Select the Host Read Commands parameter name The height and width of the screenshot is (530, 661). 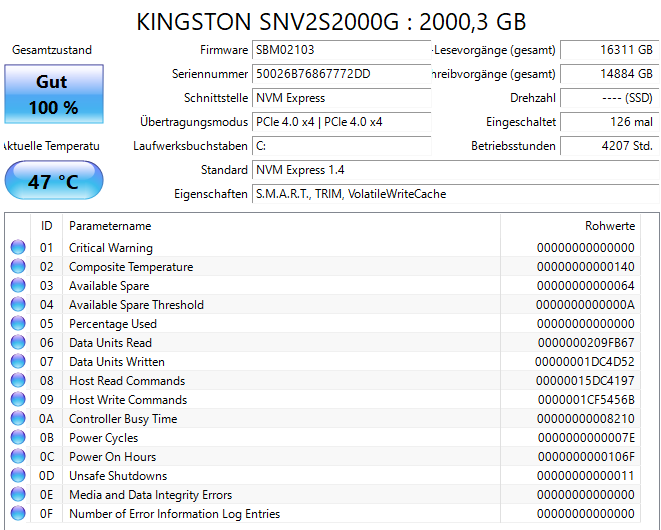coord(127,381)
